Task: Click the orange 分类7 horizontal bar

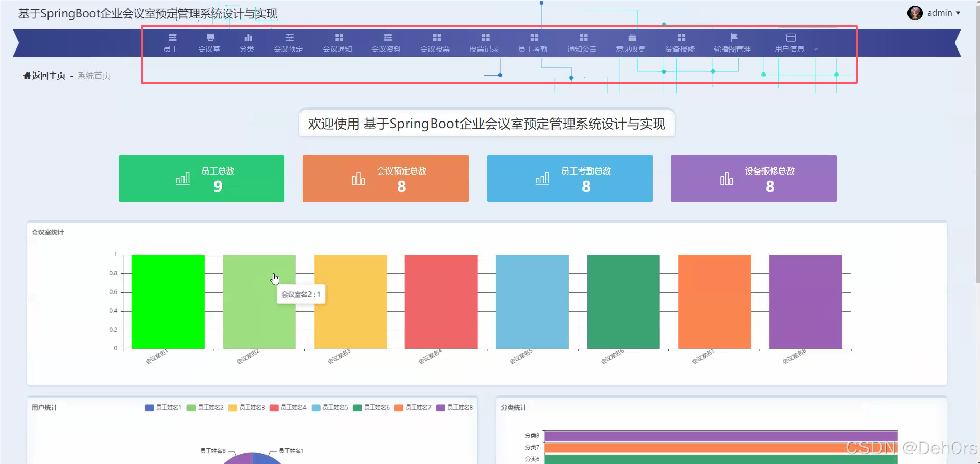Action: 721,448
